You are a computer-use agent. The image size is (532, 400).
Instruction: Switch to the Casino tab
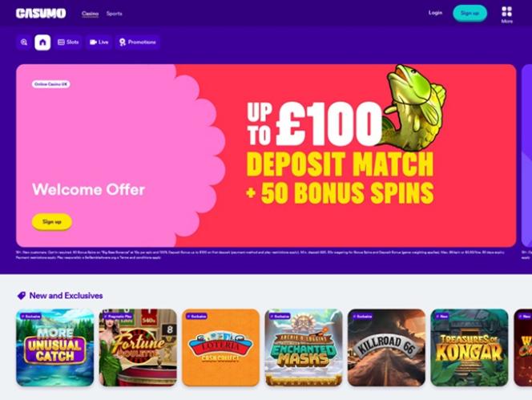coord(90,14)
